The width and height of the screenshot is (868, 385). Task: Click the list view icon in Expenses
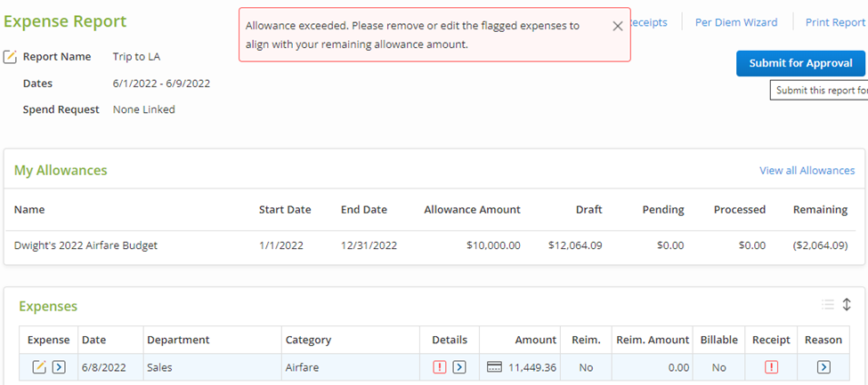(x=828, y=305)
